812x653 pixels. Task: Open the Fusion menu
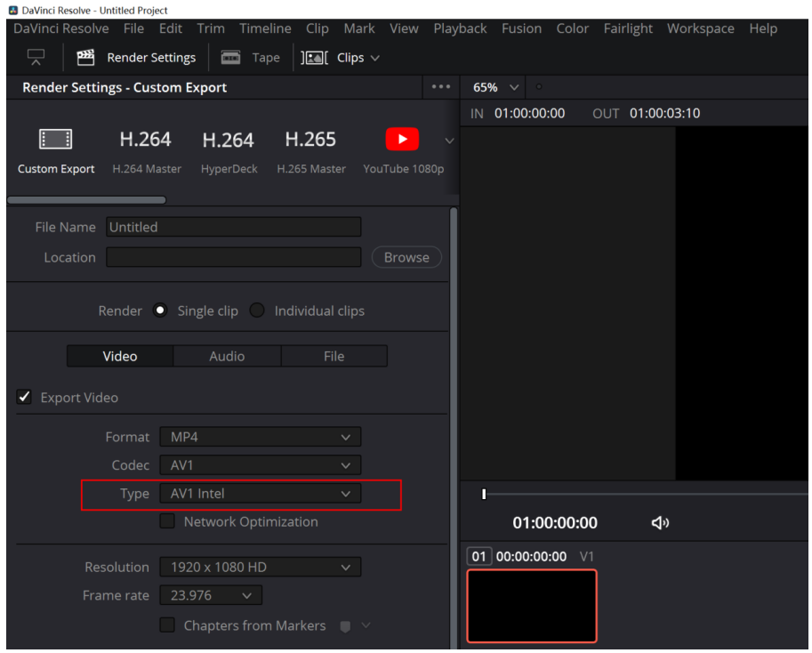pyautogui.click(x=521, y=28)
